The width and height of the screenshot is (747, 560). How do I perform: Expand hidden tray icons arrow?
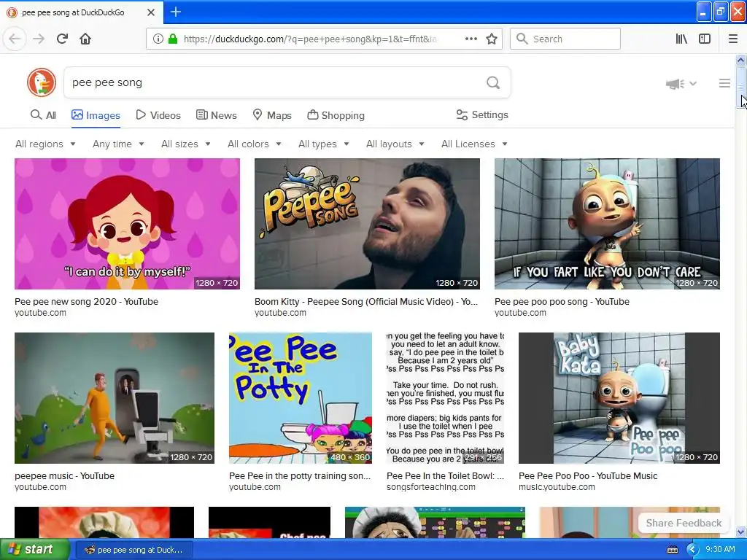[692, 550]
